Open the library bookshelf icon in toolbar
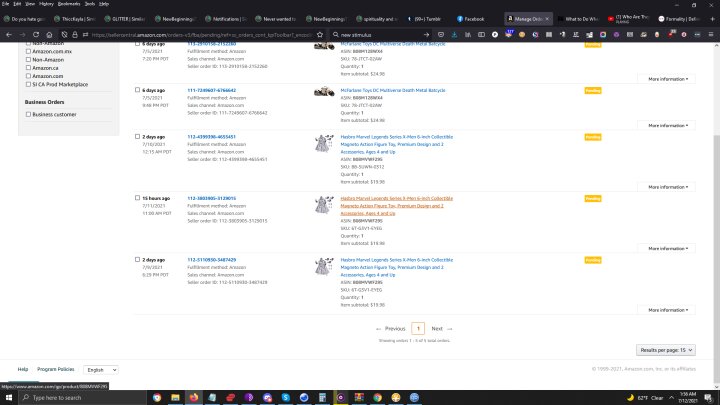This screenshot has height=405, width=720. point(468,34)
